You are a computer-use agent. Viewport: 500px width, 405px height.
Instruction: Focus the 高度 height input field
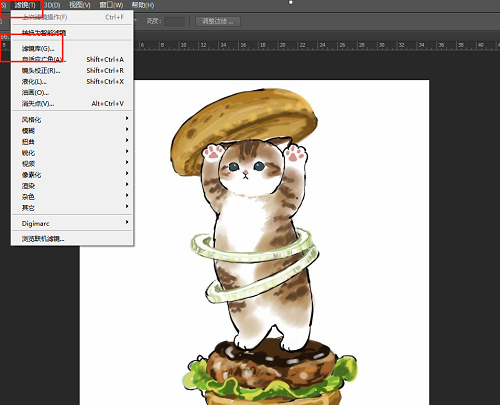174,22
